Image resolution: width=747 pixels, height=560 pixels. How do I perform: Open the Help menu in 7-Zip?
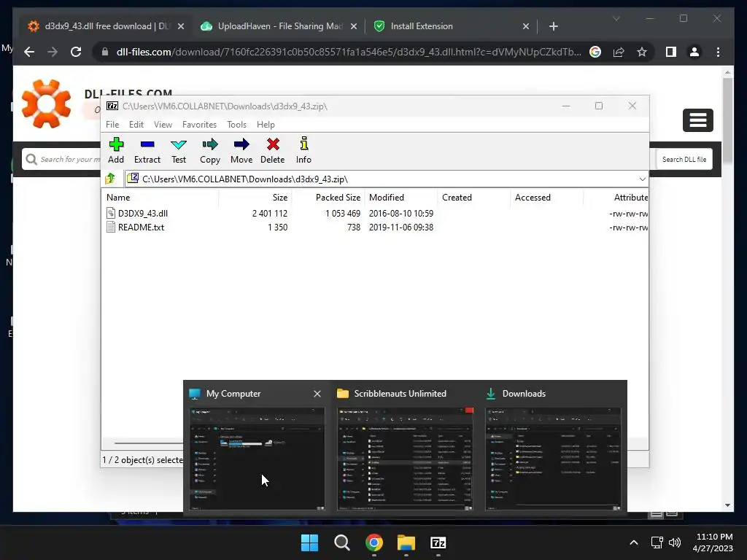266,124
